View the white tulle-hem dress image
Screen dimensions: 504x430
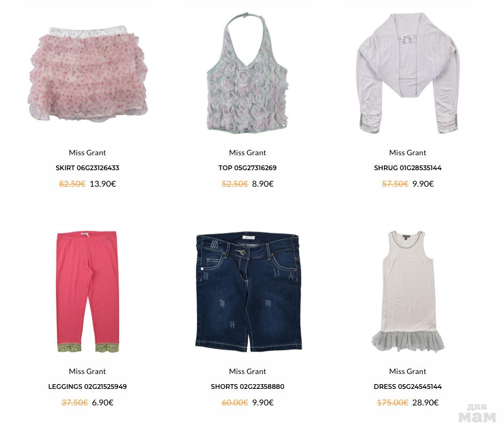click(x=407, y=291)
